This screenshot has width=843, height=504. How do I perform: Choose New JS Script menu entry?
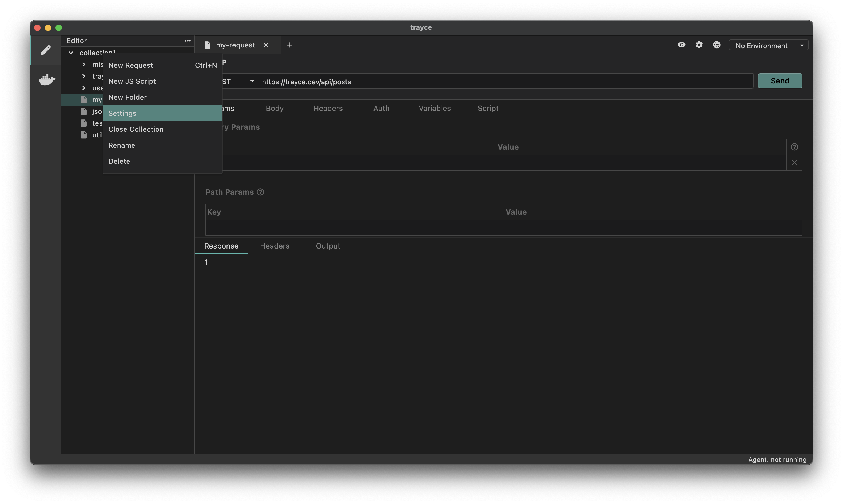pos(162,81)
